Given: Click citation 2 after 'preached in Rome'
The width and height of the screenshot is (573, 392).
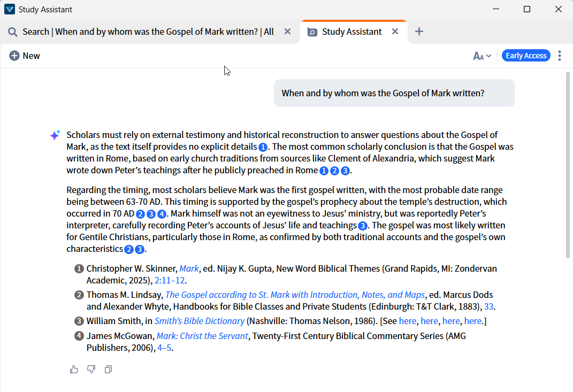Looking at the screenshot, I should coord(334,171).
